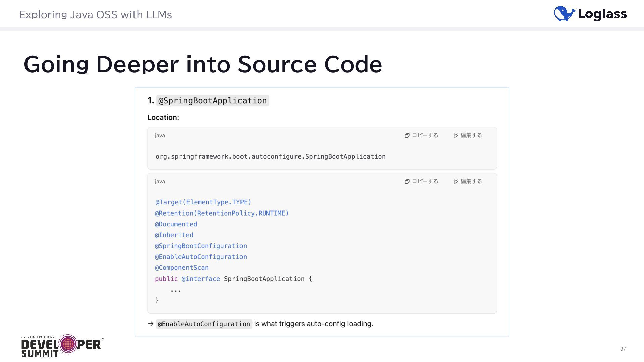Viewport: 644px width, 362px height.
Task: Click the java language label of first block
Action: [160, 135]
